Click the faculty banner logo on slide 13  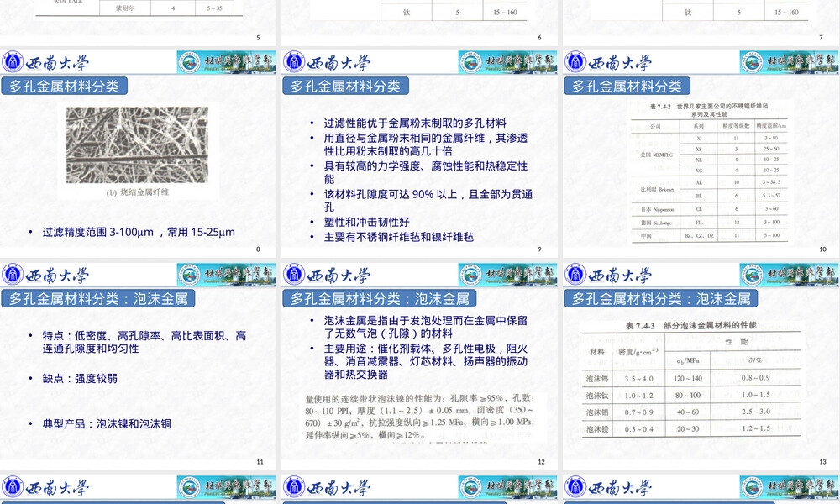(789, 275)
